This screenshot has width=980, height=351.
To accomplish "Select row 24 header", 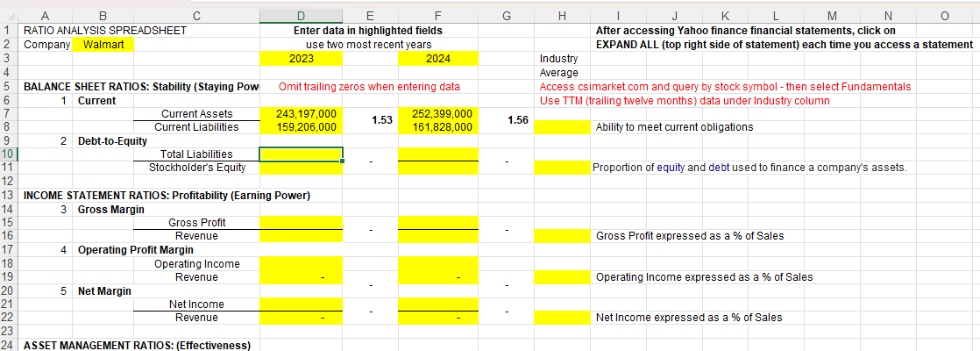I will point(10,345).
